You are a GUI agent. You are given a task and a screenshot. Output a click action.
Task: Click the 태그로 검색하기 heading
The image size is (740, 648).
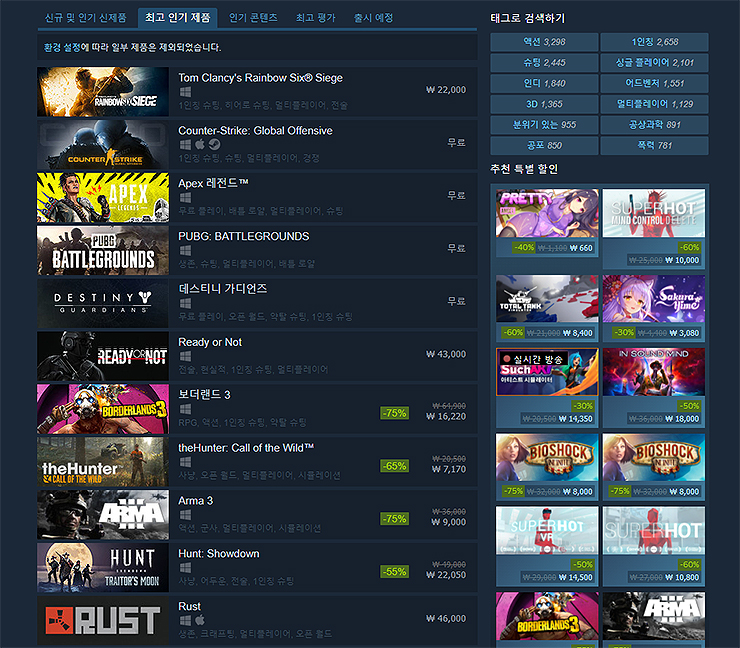click(x=528, y=18)
